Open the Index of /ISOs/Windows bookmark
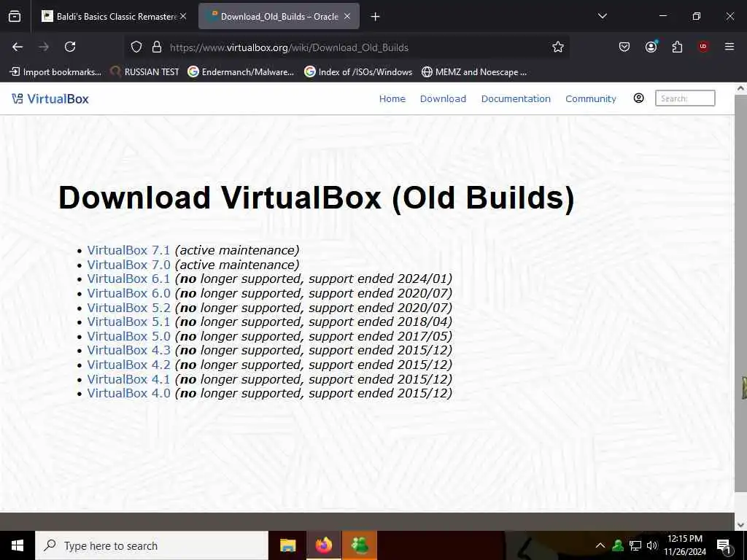Image resolution: width=747 pixels, height=560 pixels. [358, 72]
